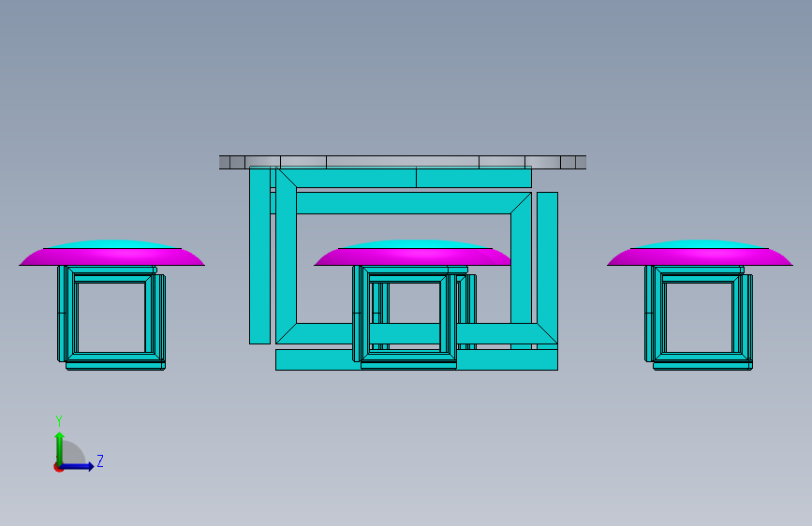
Task: Click the blue Z axis arrow of triad
Action: coord(78,466)
